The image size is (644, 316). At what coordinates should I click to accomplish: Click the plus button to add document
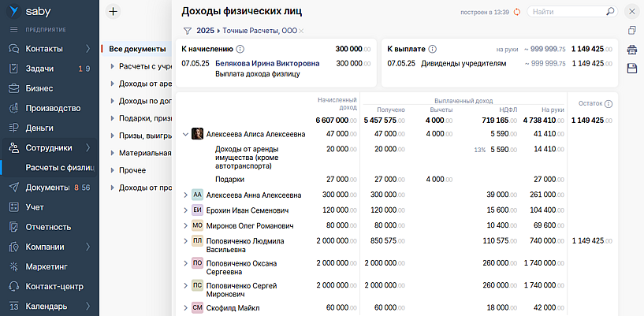(113, 11)
